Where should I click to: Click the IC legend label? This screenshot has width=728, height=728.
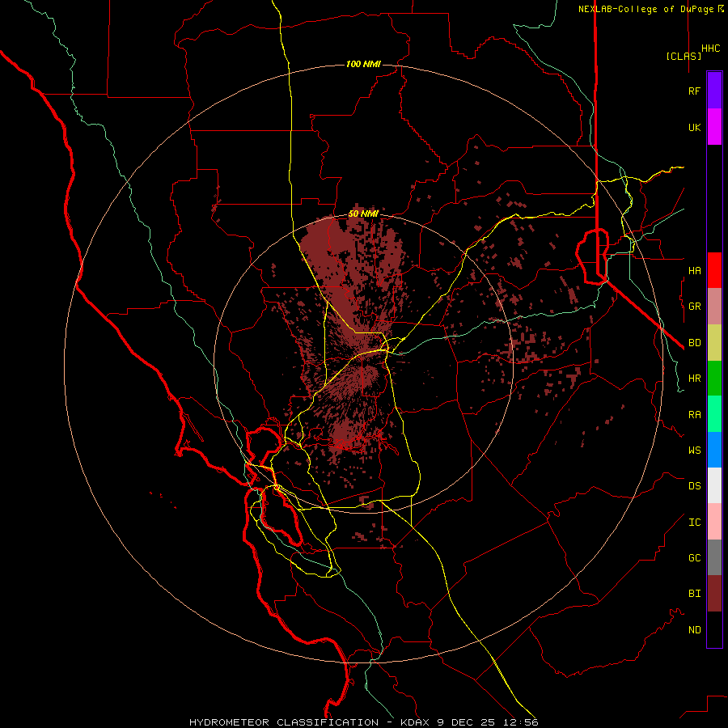pos(694,522)
